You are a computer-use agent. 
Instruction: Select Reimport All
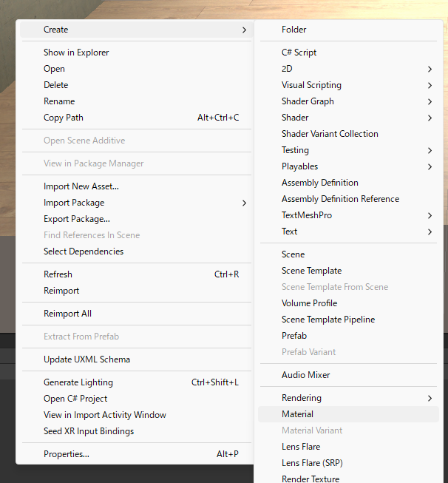(137, 314)
